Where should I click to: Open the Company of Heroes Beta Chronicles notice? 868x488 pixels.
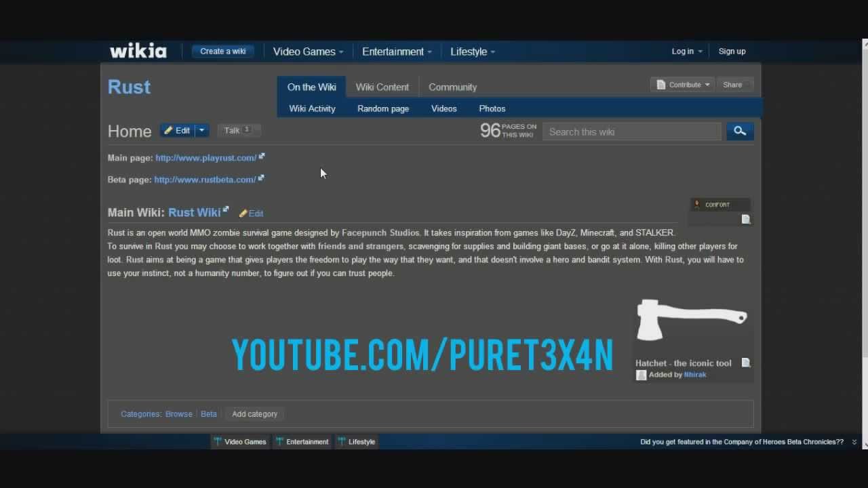point(742,442)
